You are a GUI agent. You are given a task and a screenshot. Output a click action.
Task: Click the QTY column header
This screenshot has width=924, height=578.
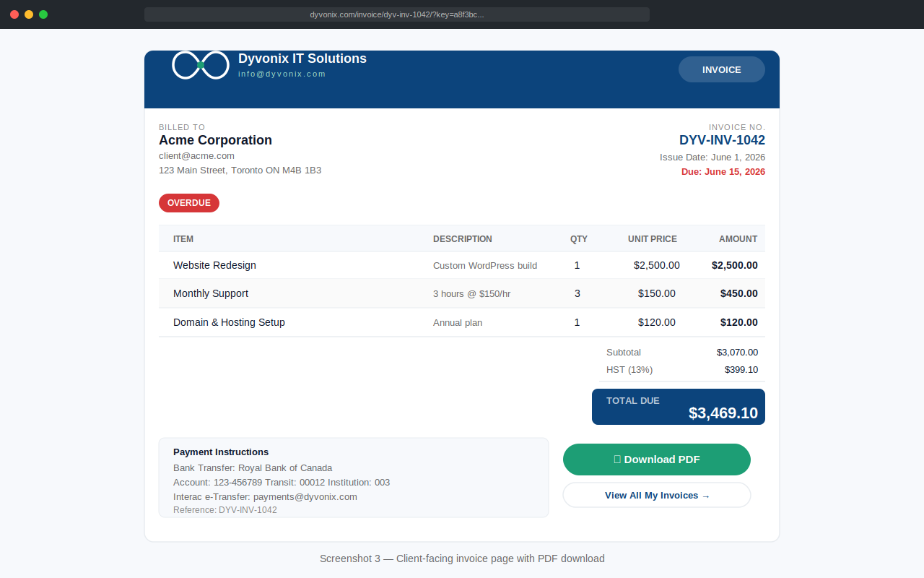(x=579, y=239)
